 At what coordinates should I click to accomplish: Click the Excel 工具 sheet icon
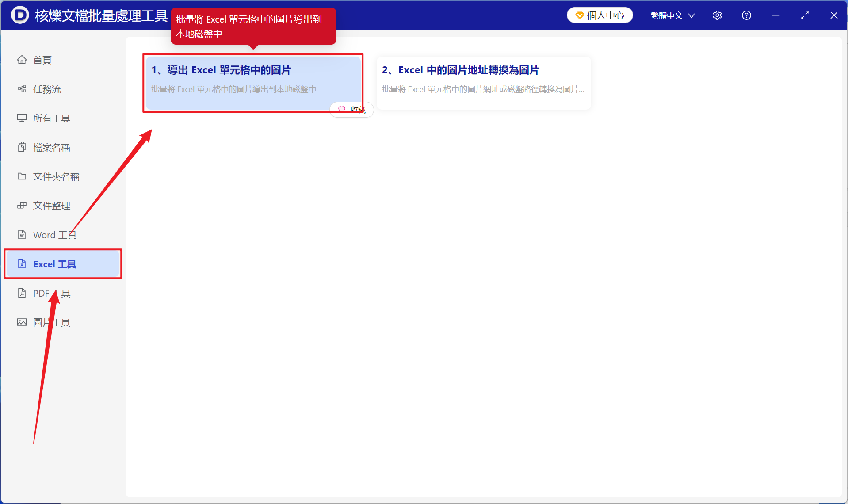click(x=22, y=264)
